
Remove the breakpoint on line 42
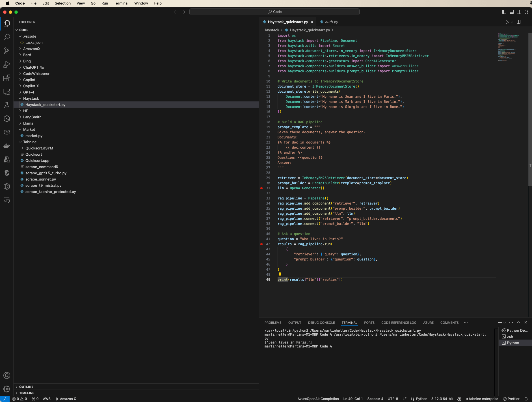(261, 244)
